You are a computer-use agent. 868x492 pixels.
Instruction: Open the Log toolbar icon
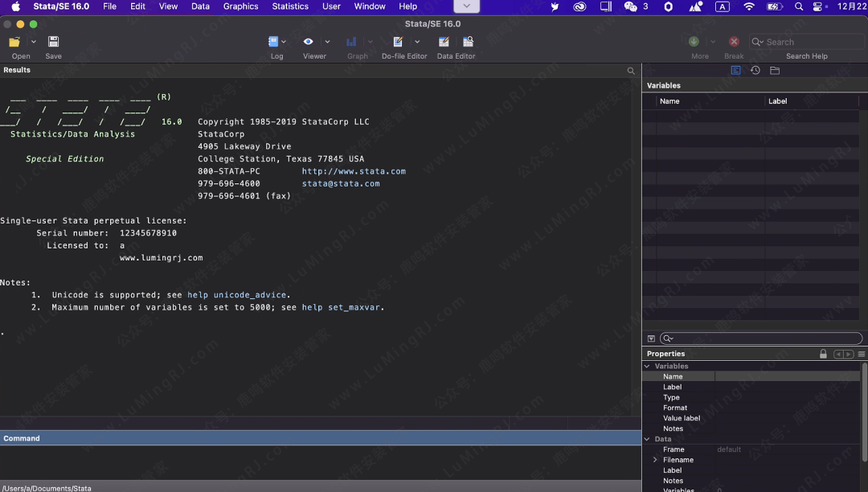(x=273, y=42)
